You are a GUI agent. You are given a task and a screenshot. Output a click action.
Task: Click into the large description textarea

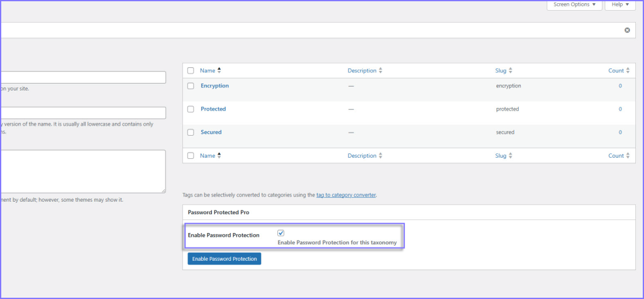pos(82,171)
